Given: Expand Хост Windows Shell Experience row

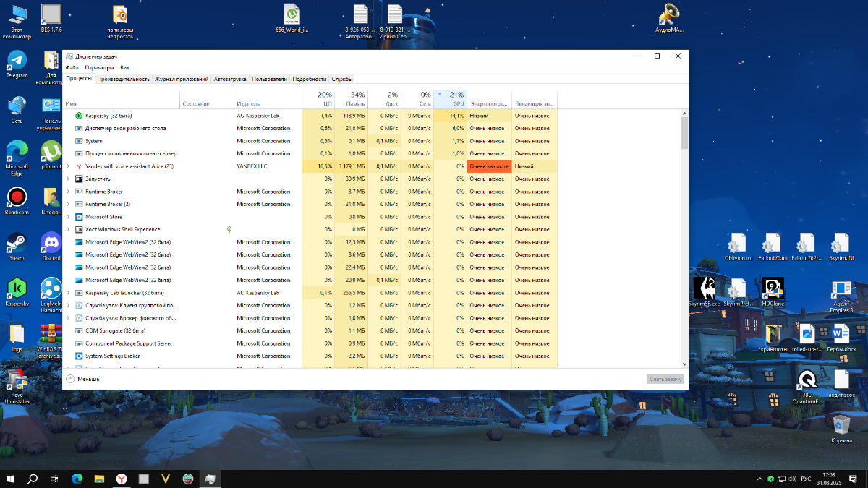Looking at the screenshot, I should 68,229.
